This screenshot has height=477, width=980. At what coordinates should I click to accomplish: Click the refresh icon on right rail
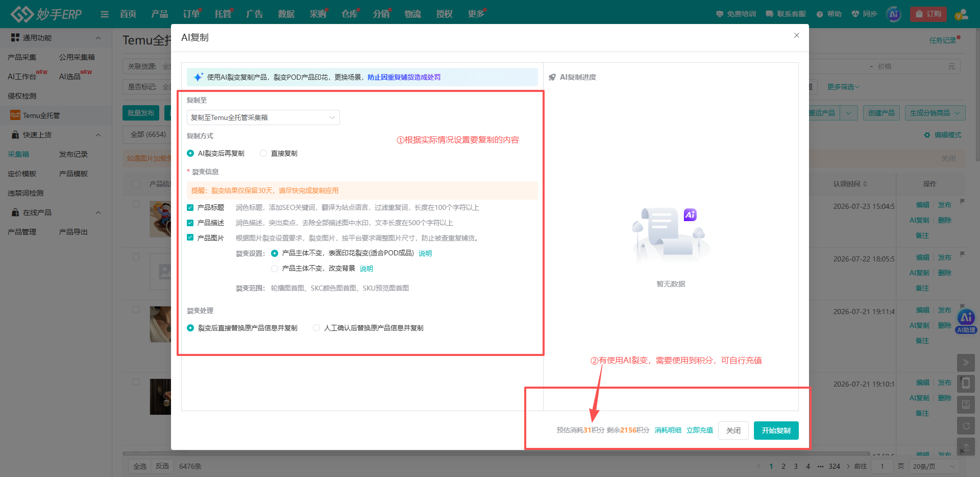[966, 425]
